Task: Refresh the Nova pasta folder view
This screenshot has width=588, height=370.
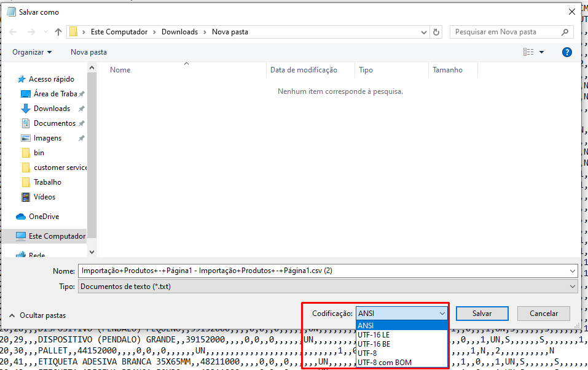Action: click(436, 32)
